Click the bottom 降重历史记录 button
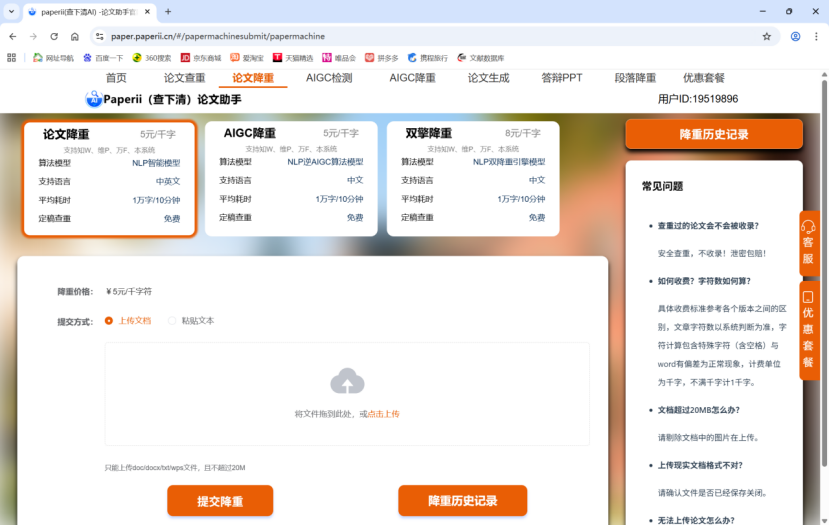 coord(463,501)
